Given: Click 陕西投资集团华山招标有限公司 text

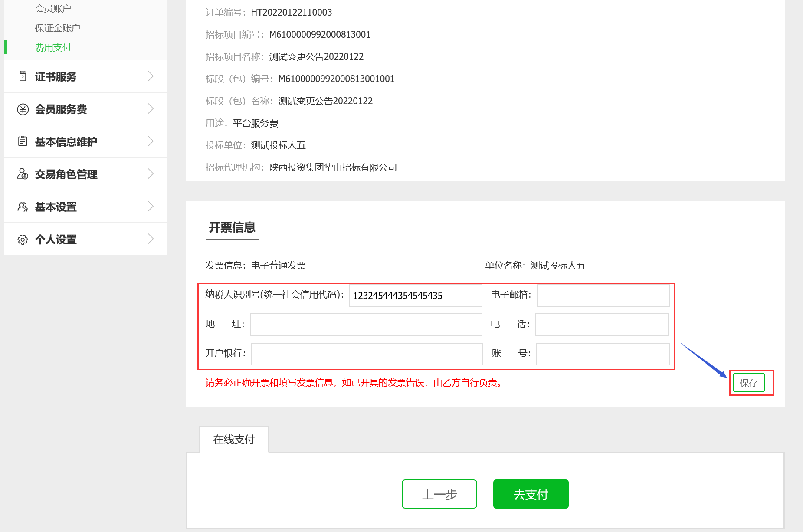Looking at the screenshot, I should click(x=333, y=167).
